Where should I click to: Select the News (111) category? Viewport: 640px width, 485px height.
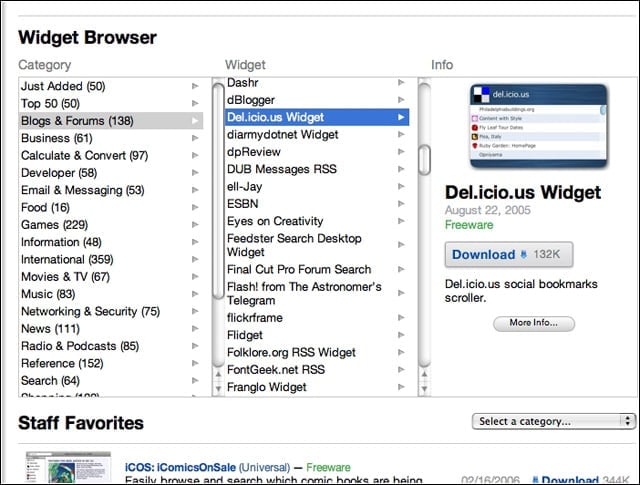[x=111, y=329]
